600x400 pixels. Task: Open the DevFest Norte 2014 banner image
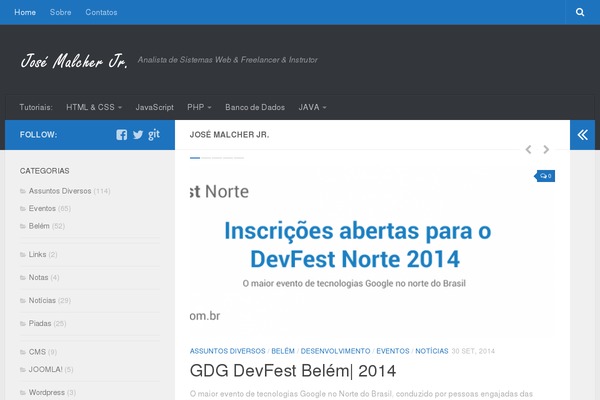click(x=372, y=253)
